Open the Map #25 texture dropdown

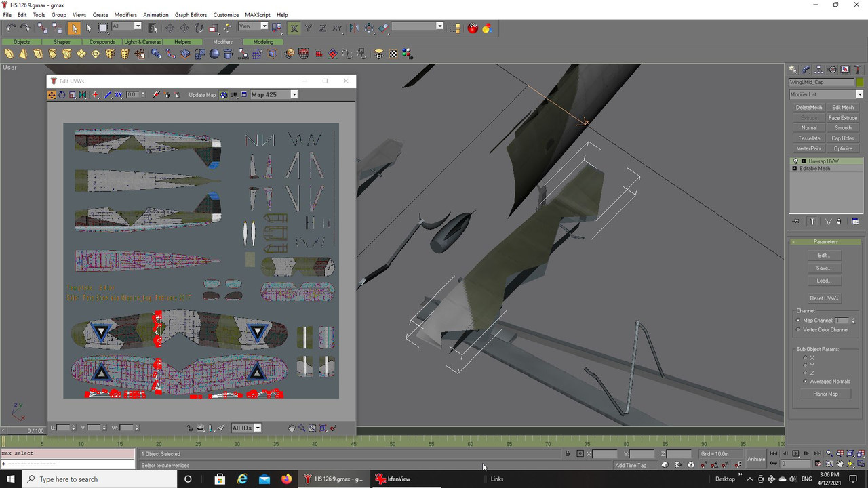click(x=274, y=95)
